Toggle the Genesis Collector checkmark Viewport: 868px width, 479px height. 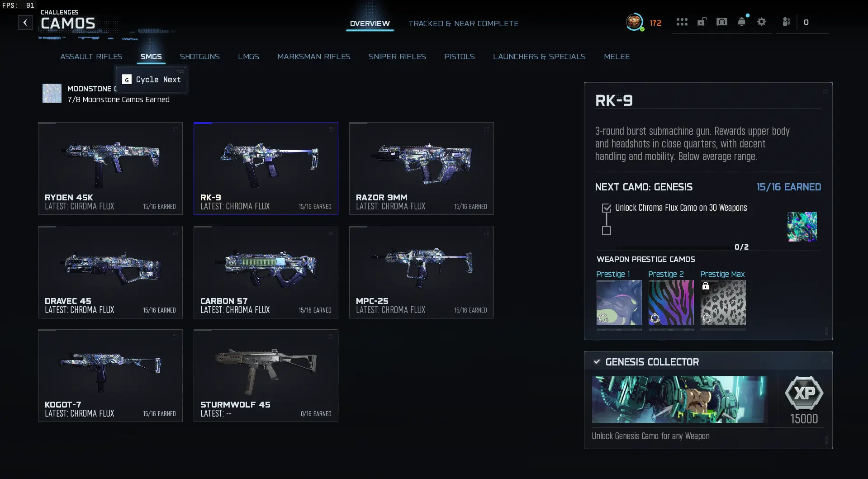(597, 362)
